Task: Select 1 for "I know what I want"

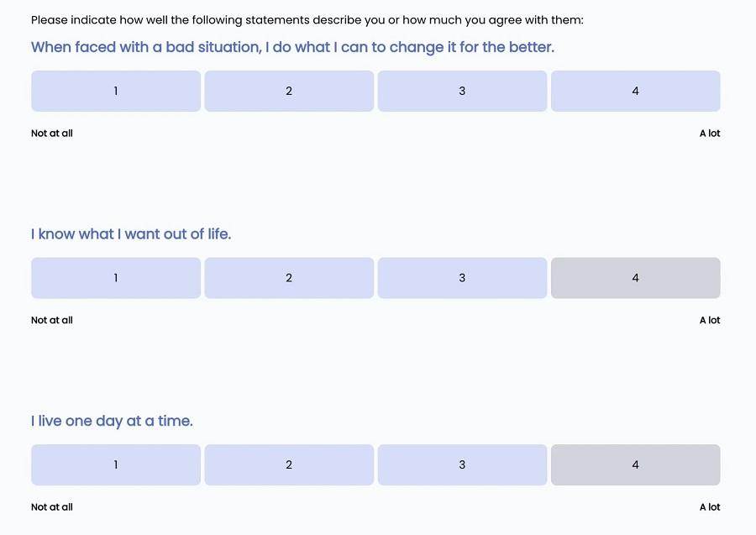Action: (116, 278)
